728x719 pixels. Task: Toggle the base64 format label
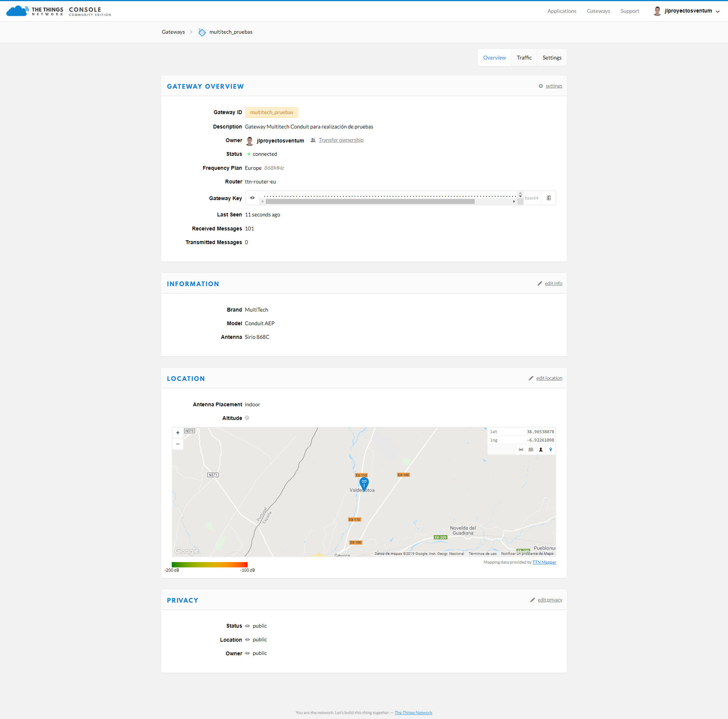click(x=531, y=198)
